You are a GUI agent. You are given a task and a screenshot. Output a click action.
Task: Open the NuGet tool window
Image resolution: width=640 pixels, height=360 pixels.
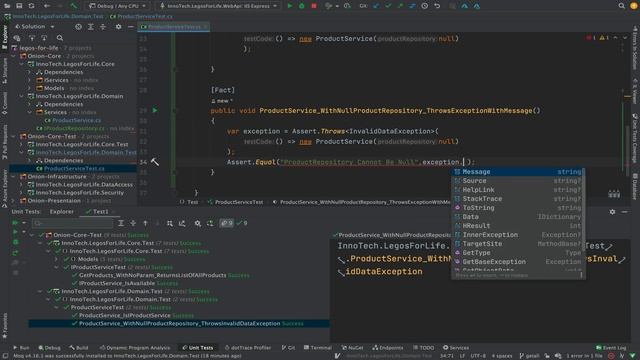coord(352,348)
